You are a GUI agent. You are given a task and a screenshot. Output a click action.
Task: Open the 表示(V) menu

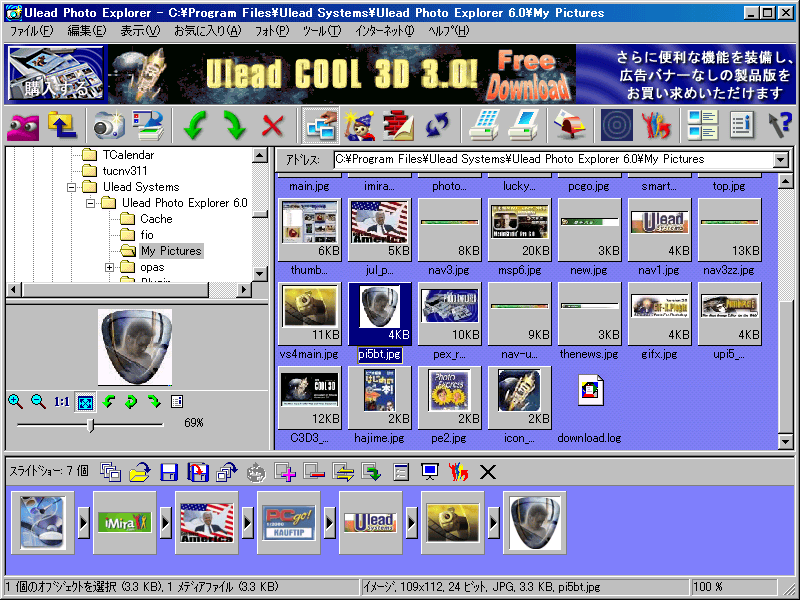tap(140, 31)
